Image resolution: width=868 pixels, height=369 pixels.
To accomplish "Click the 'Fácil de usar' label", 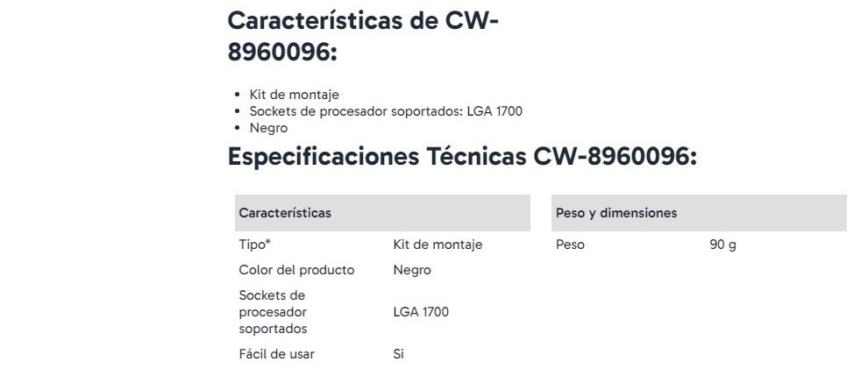I will coord(276,354).
